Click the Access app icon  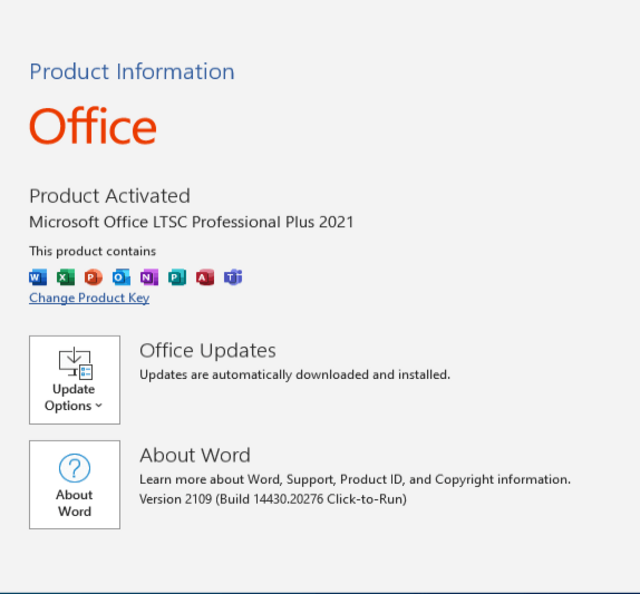coord(205,277)
